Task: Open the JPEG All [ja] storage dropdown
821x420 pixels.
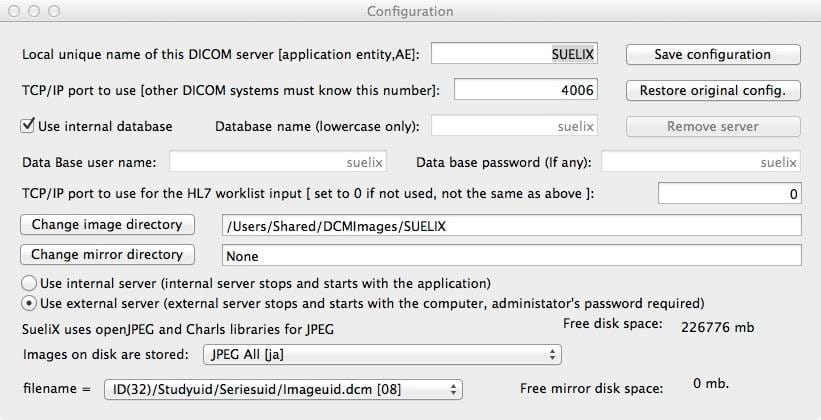Action: click(x=381, y=354)
